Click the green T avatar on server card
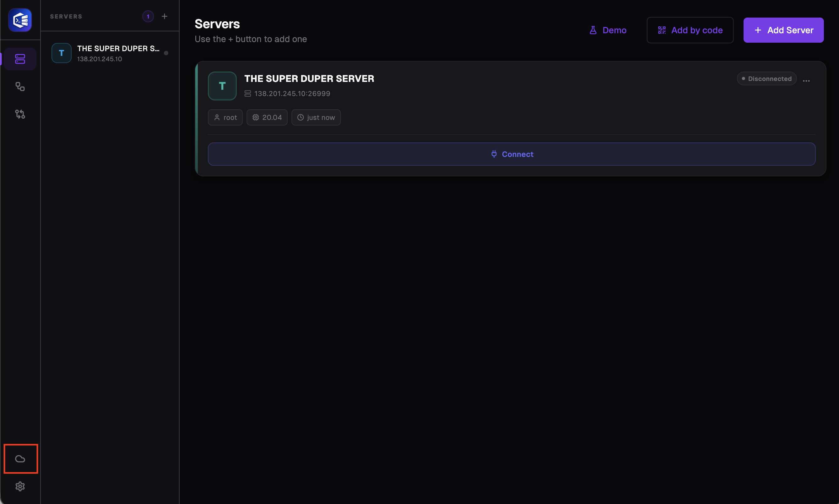Screen dimensions: 839x504 tap(222, 86)
